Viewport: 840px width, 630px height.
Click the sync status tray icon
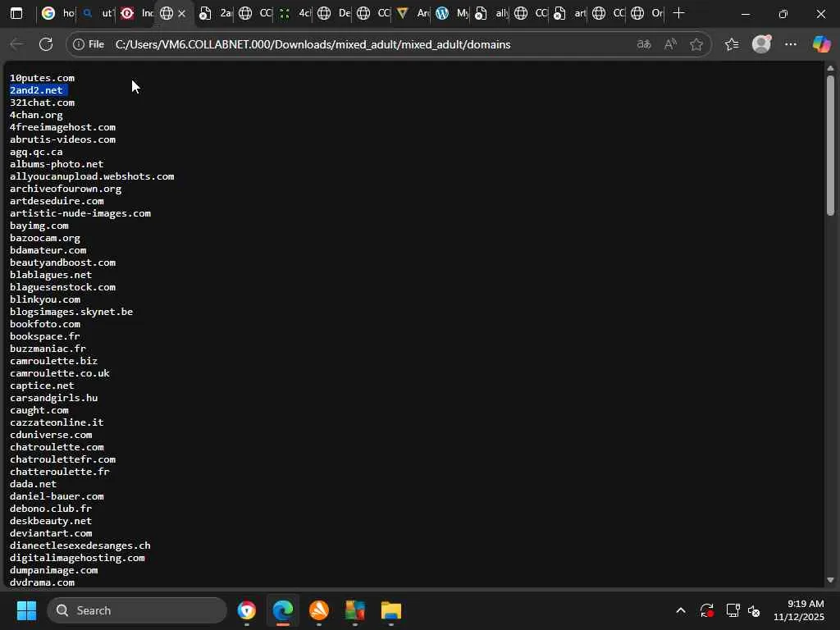[x=706, y=610]
